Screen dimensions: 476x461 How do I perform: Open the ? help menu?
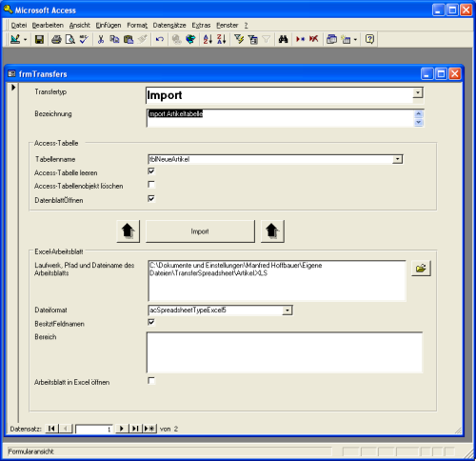coord(246,25)
